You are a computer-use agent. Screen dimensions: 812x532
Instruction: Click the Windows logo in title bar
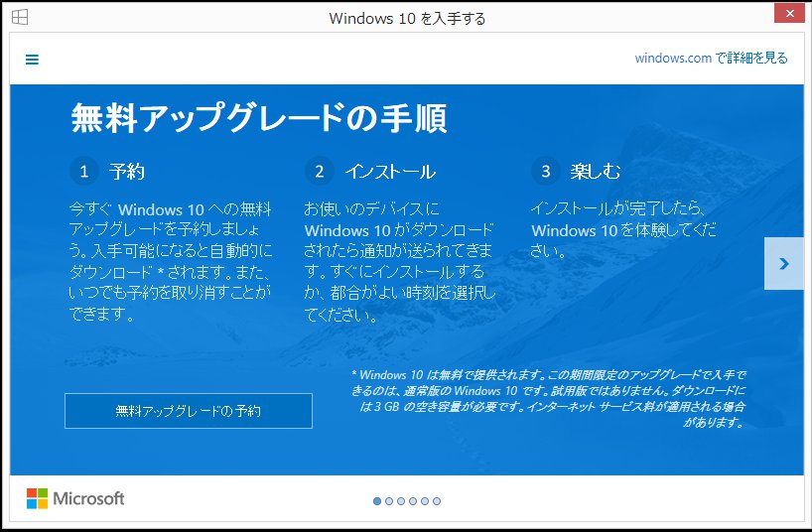click(20, 17)
